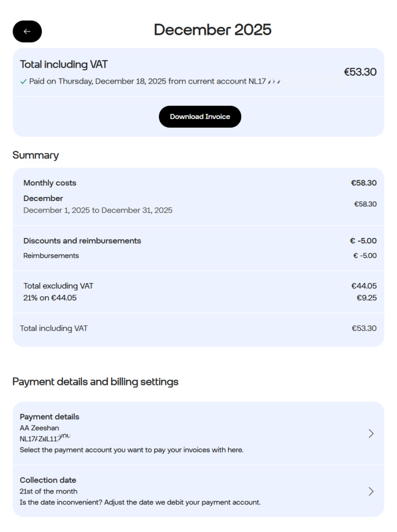Select the Collection date row title

(x=48, y=480)
